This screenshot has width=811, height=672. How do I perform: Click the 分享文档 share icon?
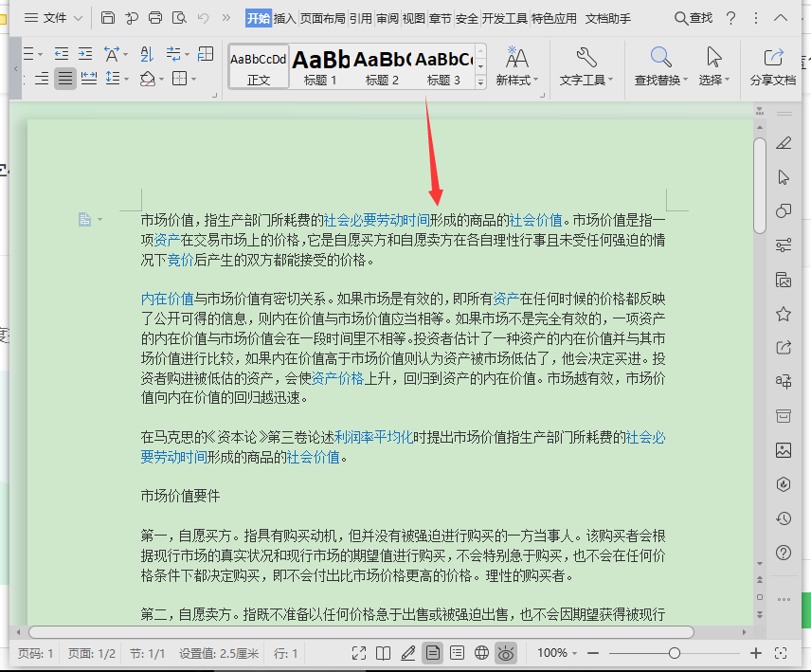coord(773,59)
